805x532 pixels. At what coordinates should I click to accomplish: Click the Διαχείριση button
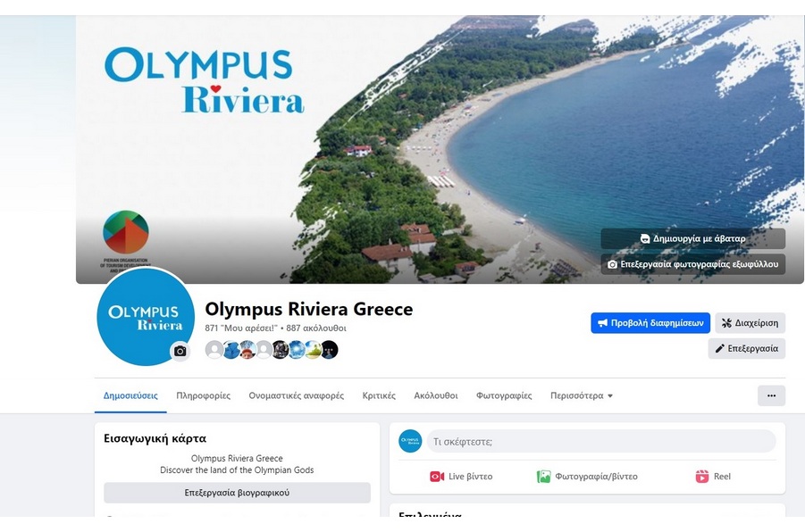pos(750,323)
